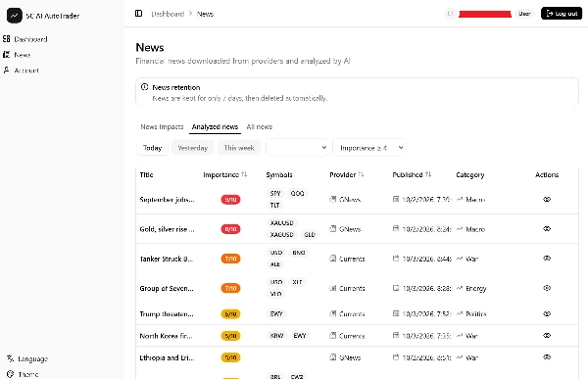Sort table by Importance column

pyautogui.click(x=225, y=174)
